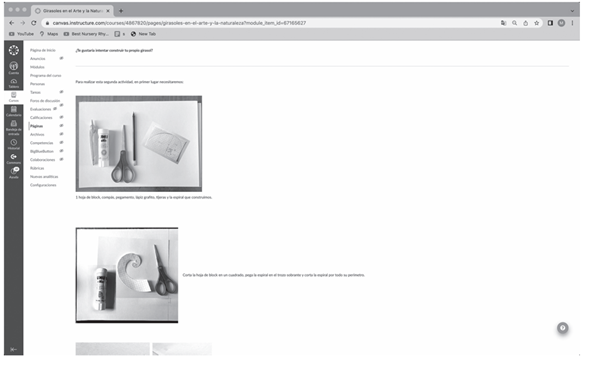This screenshot has width=589, height=369.
Task: Select Páginas in course navigation
Action: tap(36, 126)
